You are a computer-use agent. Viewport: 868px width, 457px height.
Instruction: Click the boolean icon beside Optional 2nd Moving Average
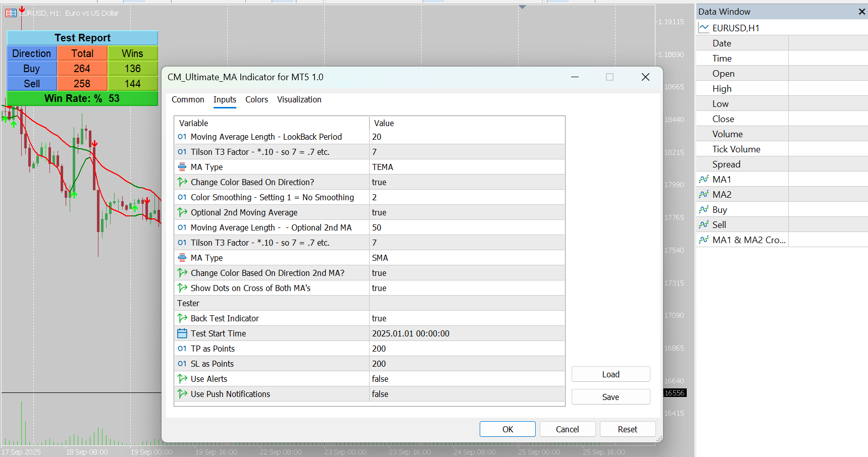click(182, 212)
